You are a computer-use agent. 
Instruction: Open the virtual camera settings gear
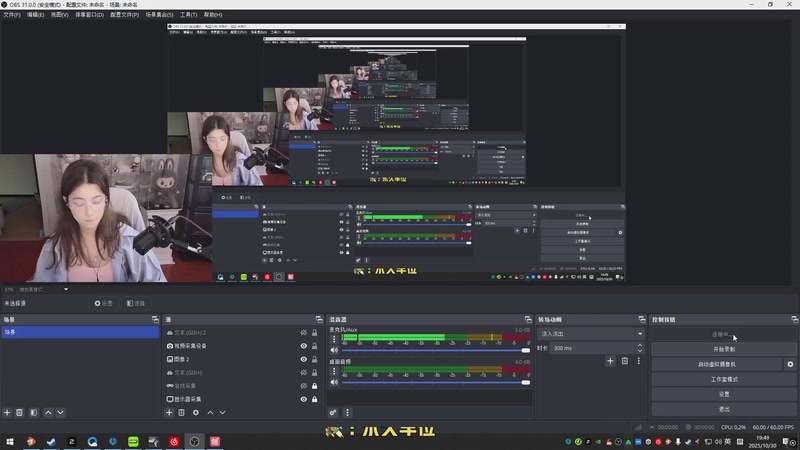click(x=790, y=364)
